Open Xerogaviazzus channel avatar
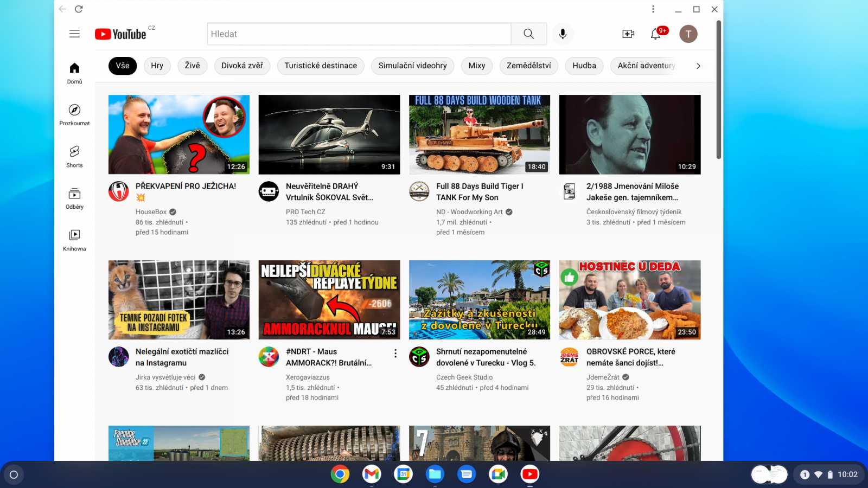This screenshot has width=868, height=488. (269, 357)
